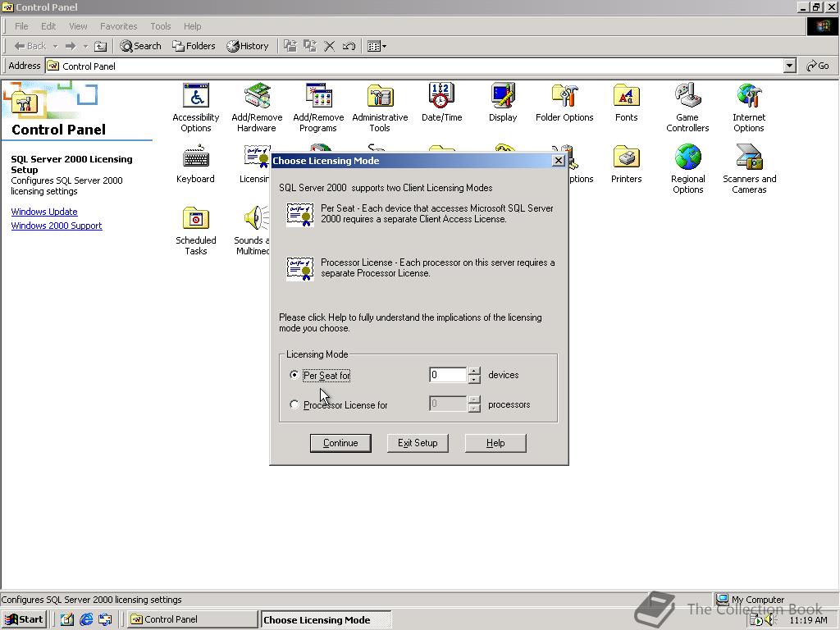Open Folder Options icon
The height and width of the screenshot is (630, 840).
click(564, 103)
